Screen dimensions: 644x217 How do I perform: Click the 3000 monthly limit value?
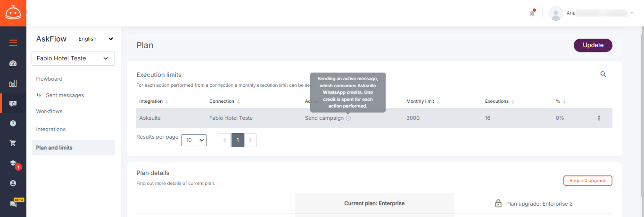413,118
